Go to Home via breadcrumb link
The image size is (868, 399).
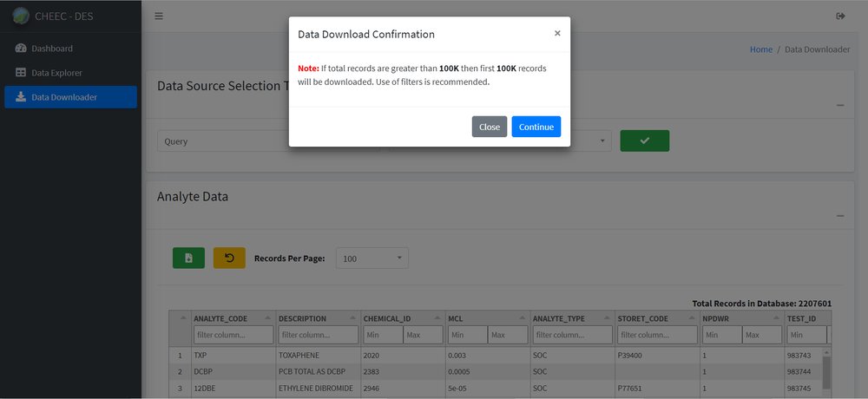coord(760,49)
